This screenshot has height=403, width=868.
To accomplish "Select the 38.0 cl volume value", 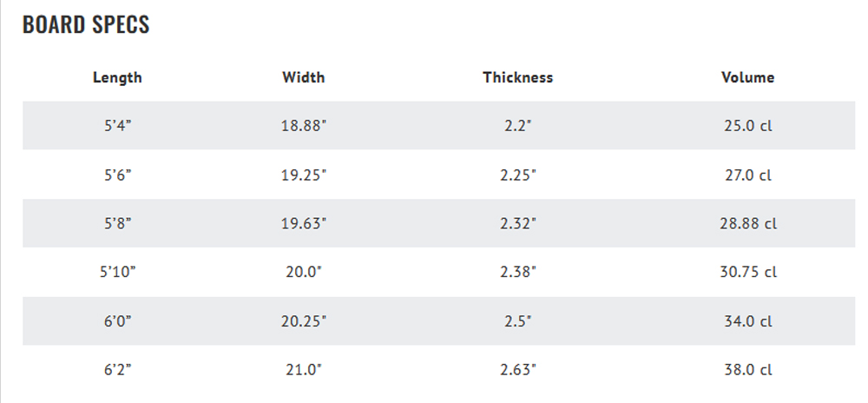I will pyautogui.click(x=748, y=370).
